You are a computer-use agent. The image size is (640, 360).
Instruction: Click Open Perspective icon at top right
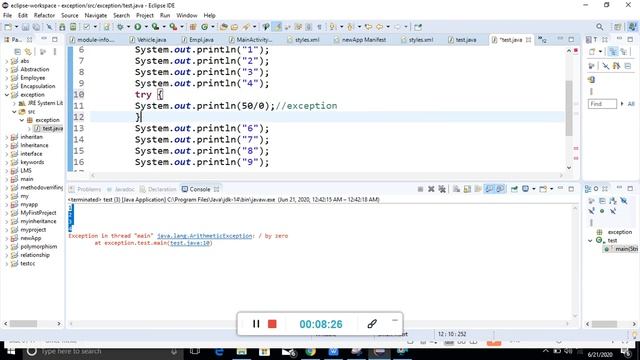point(618,27)
